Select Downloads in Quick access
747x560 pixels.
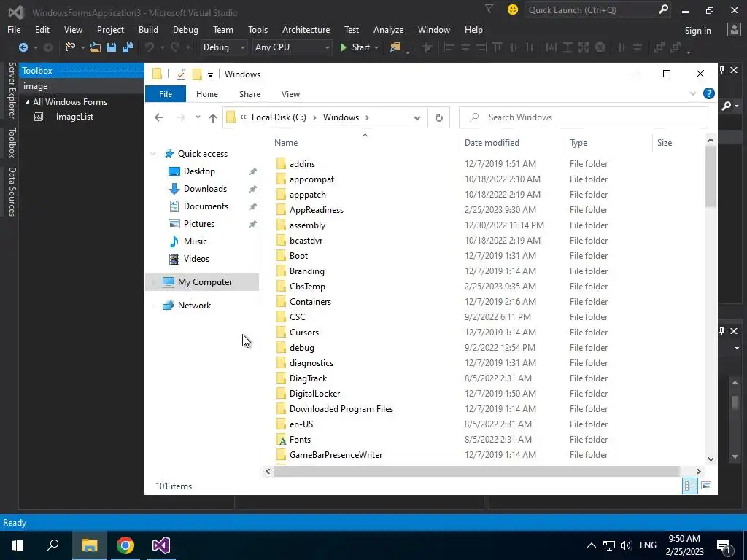tap(205, 189)
